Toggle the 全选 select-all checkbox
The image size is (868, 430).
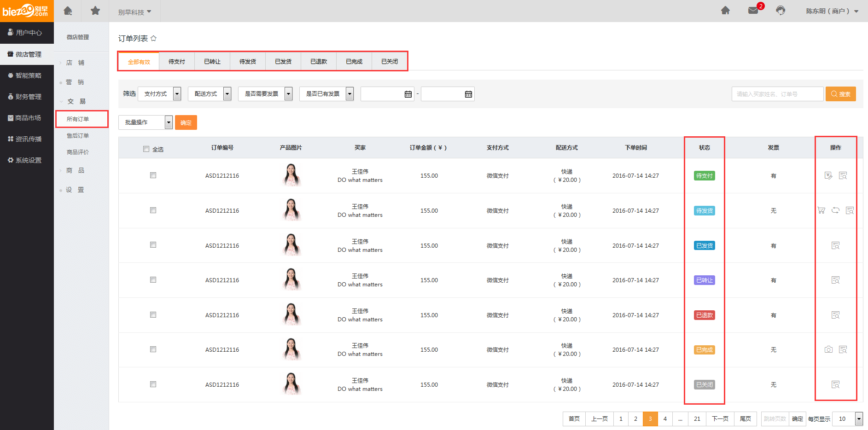(x=146, y=149)
